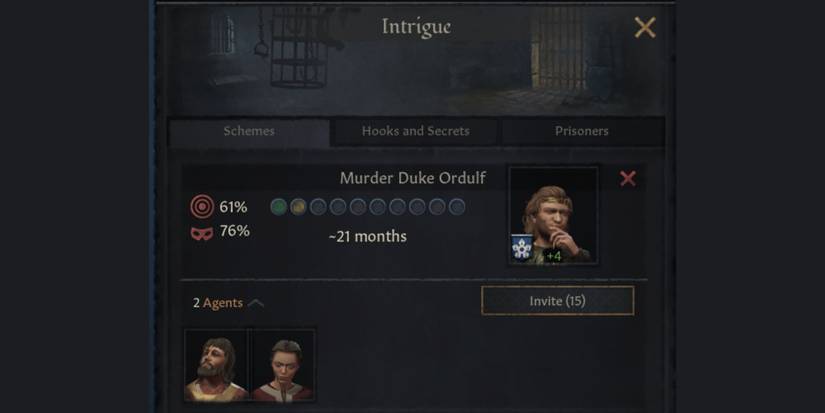Collapse the 2 Agents list chevron

coord(256,303)
